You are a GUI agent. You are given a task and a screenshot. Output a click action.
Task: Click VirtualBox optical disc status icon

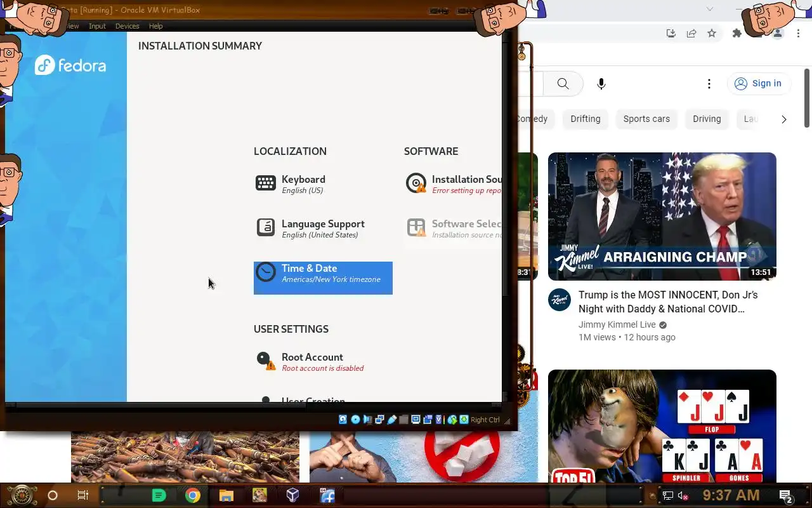coord(355,420)
